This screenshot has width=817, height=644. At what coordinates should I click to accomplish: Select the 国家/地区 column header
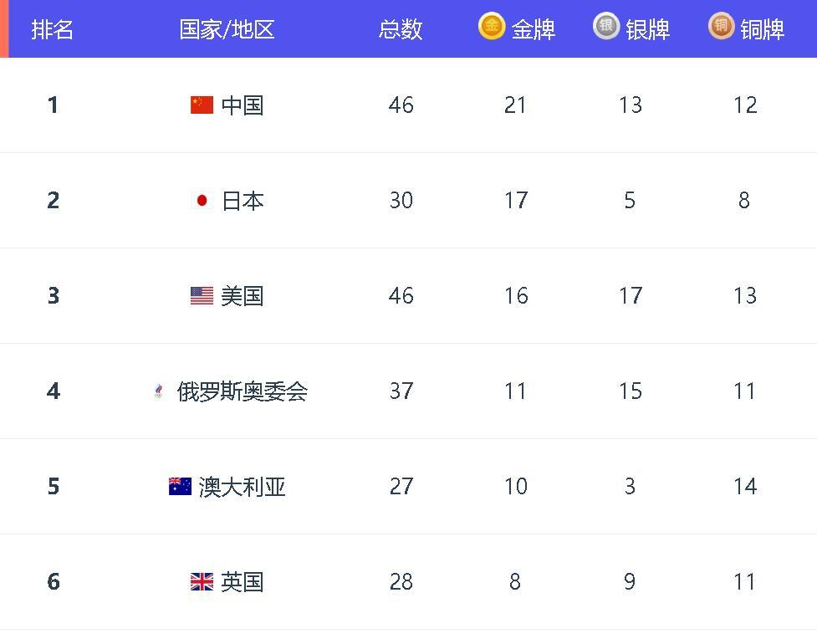click(227, 29)
